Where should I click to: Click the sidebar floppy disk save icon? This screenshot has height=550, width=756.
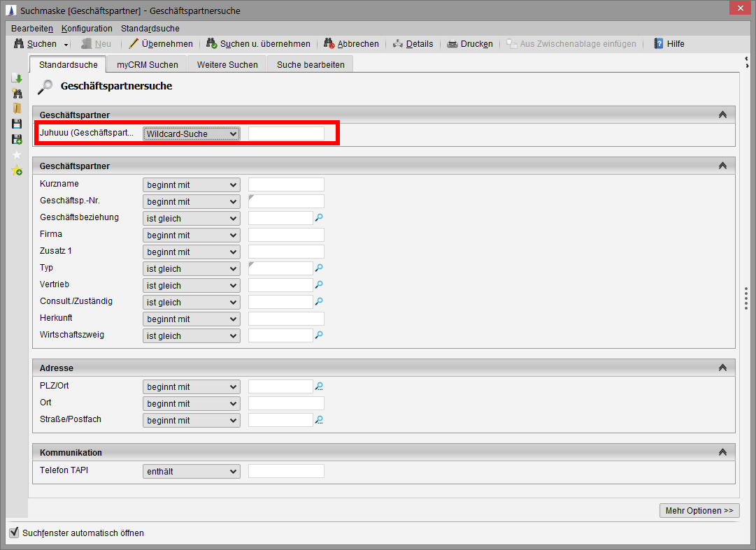pos(17,124)
